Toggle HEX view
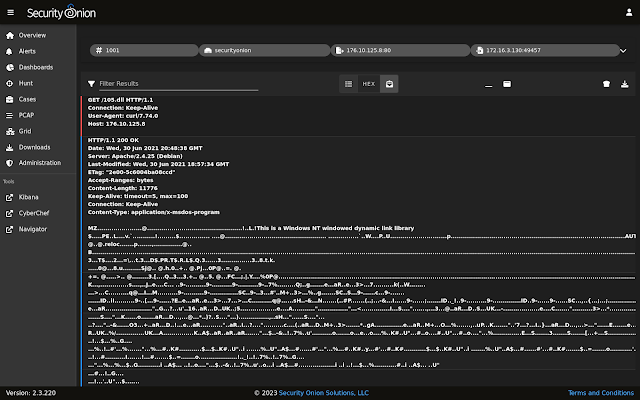Image resolution: width=640 pixels, height=400 pixels. coord(369,84)
